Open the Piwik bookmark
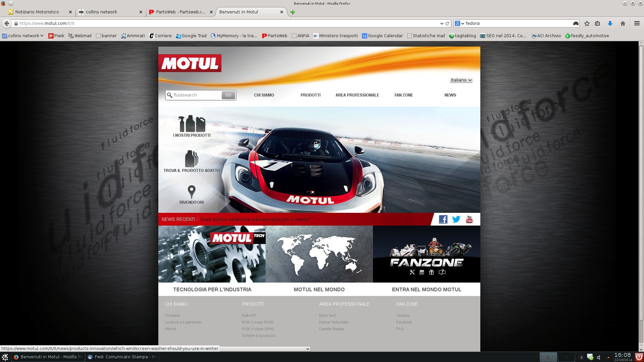The height and width of the screenshot is (362, 644). 56,36
